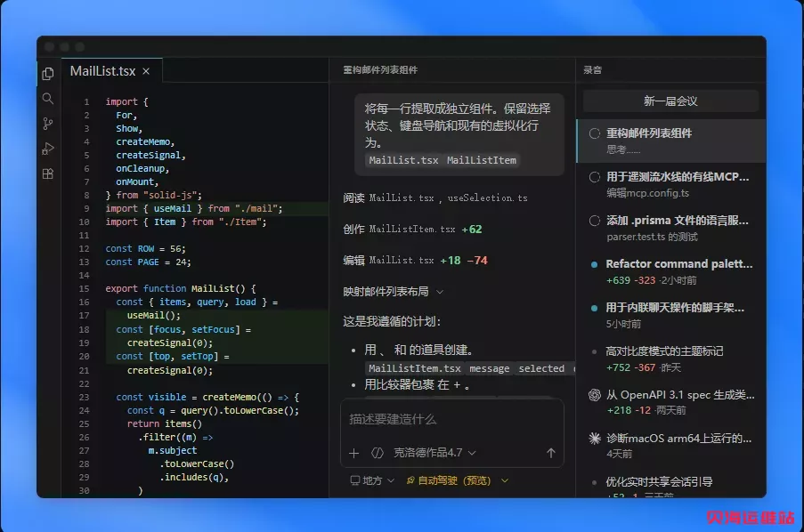Screen dimensions: 804x532
Task: Click code line const PAGE = 24;
Action: (148, 262)
